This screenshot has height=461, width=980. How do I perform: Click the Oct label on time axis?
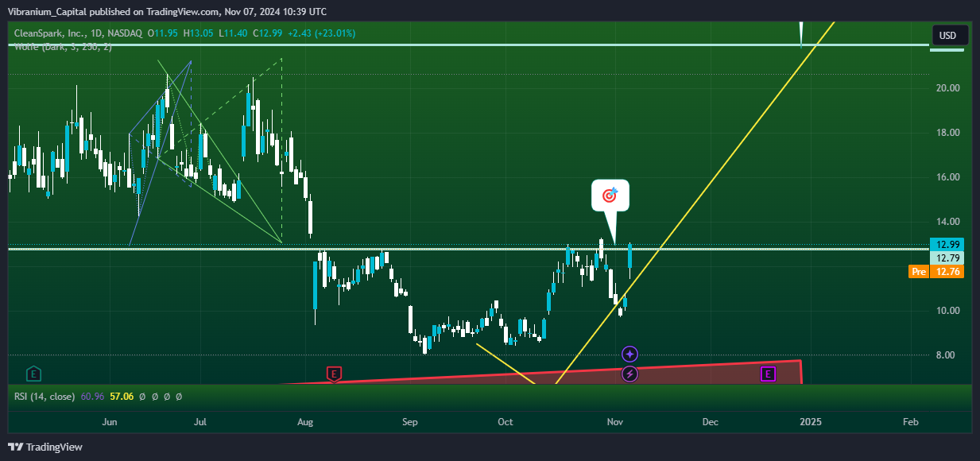[x=505, y=422]
